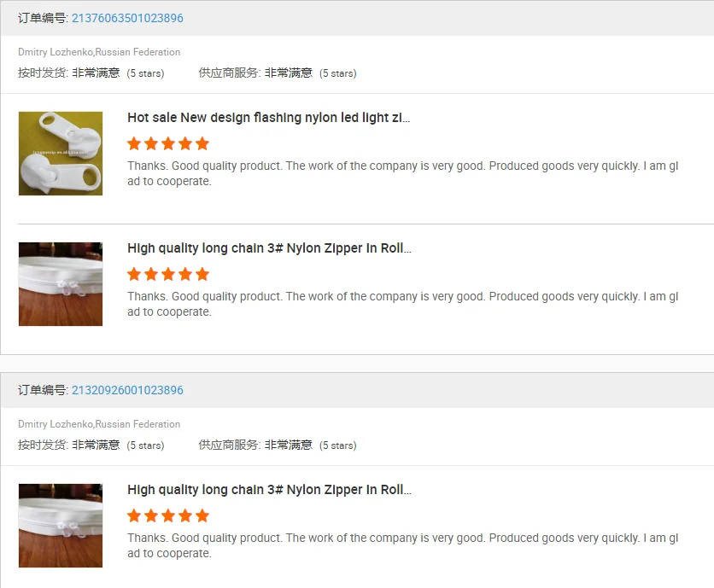Open the 'Hot sale New design flashing nylon' title
714x588 pixels.
(268, 118)
